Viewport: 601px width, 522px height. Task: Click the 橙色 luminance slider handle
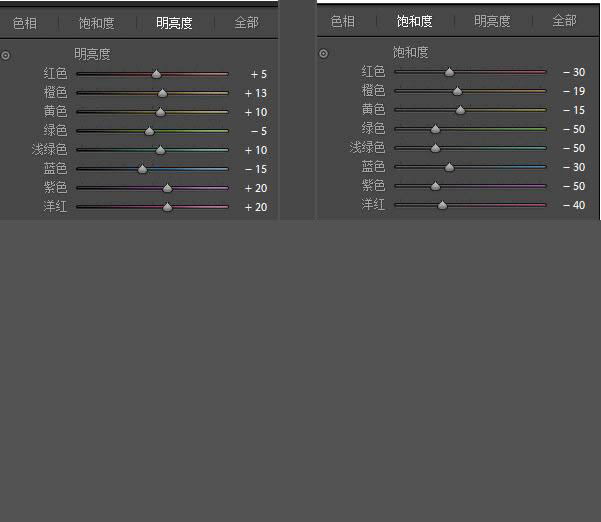[x=163, y=93]
